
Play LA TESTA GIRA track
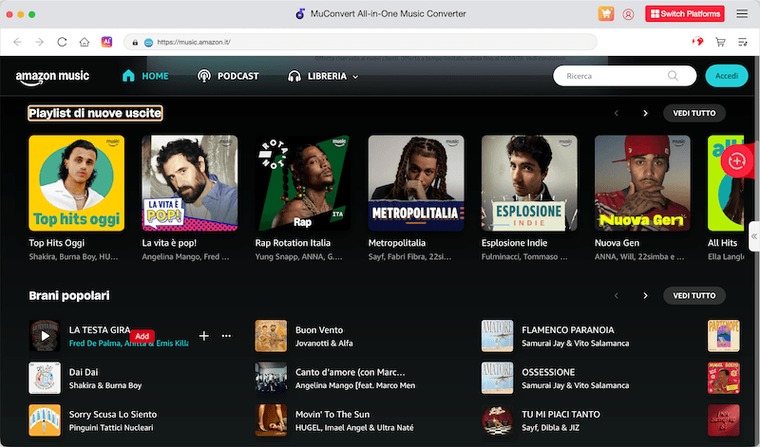(x=45, y=335)
